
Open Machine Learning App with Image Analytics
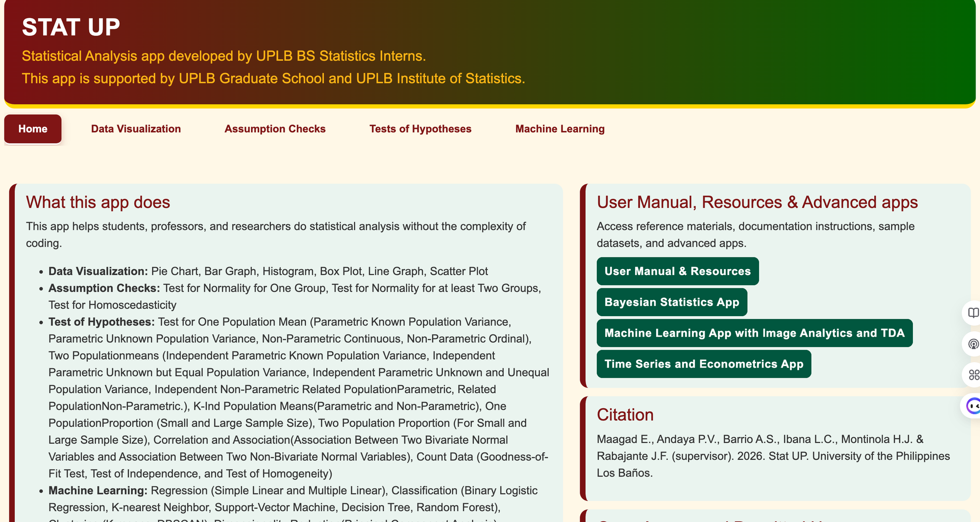(x=755, y=333)
